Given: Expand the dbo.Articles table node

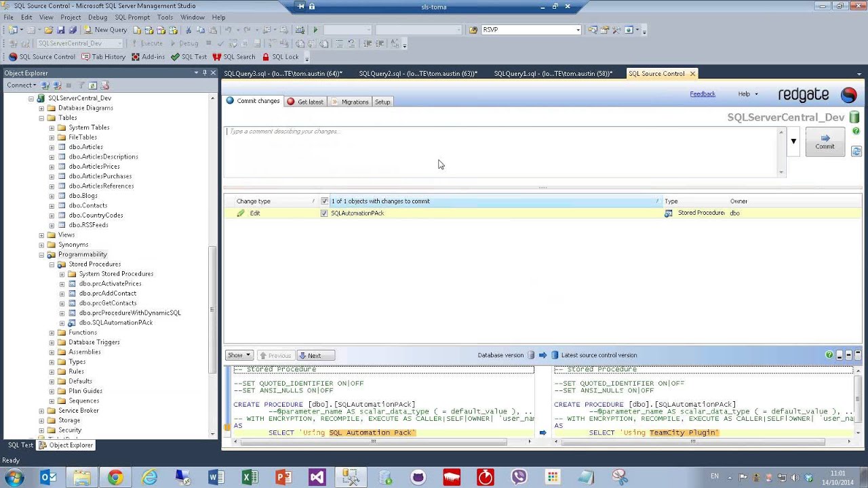Looking at the screenshot, I should [x=52, y=147].
